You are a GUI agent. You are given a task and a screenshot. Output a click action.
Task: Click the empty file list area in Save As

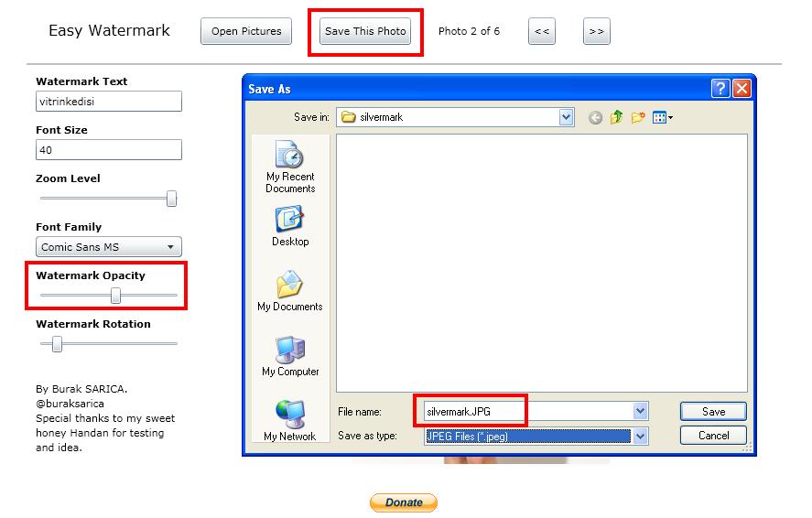[542, 263]
